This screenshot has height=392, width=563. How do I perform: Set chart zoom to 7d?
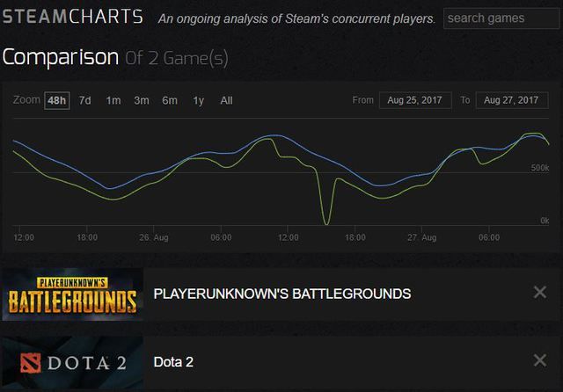(x=85, y=100)
